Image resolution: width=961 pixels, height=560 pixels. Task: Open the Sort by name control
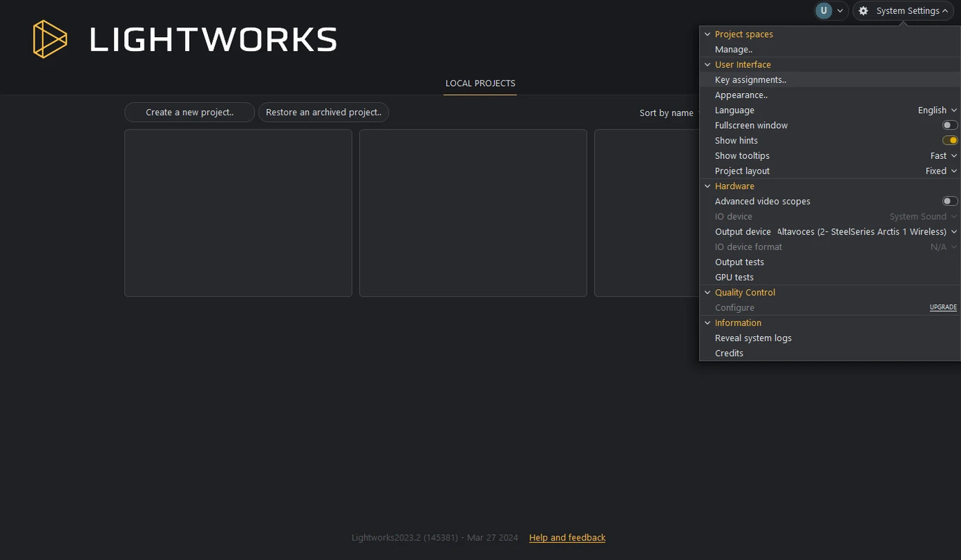tap(666, 113)
